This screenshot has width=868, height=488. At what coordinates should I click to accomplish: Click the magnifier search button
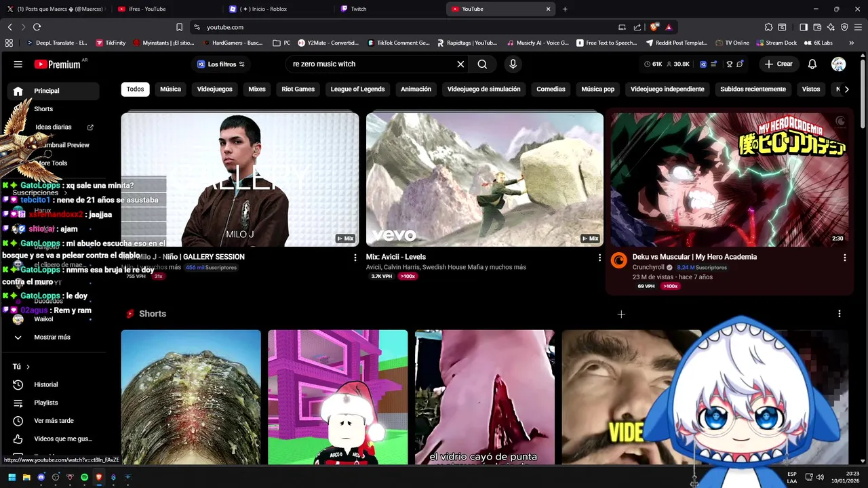[482, 64]
